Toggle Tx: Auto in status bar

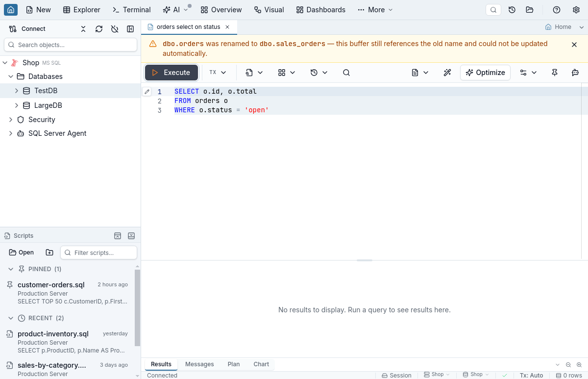[x=531, y=375]
